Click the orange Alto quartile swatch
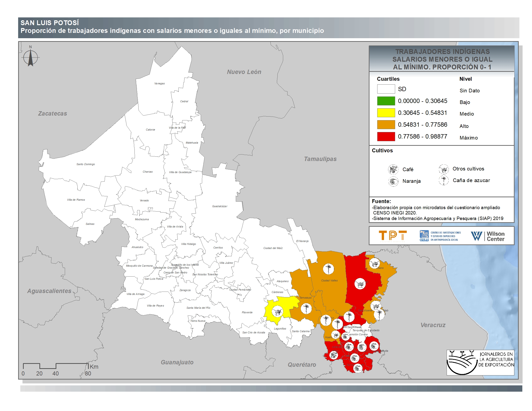This screenshot has height=411, width=532. [386, 125]
